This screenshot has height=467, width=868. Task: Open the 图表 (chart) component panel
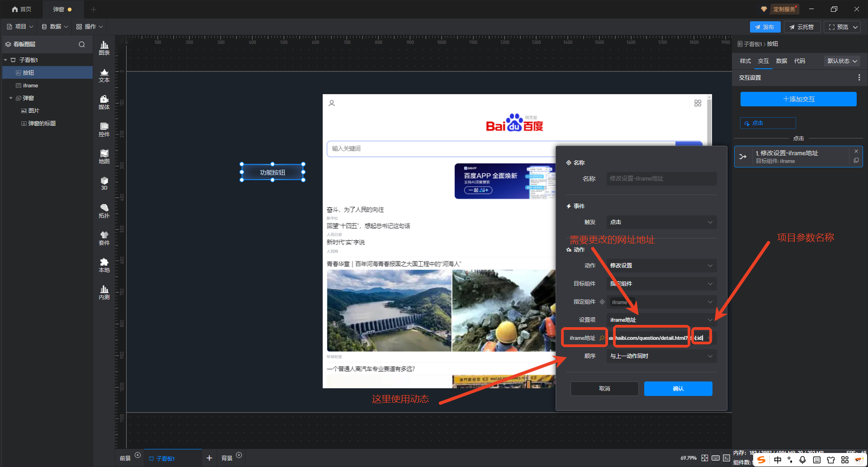(104, 48)
